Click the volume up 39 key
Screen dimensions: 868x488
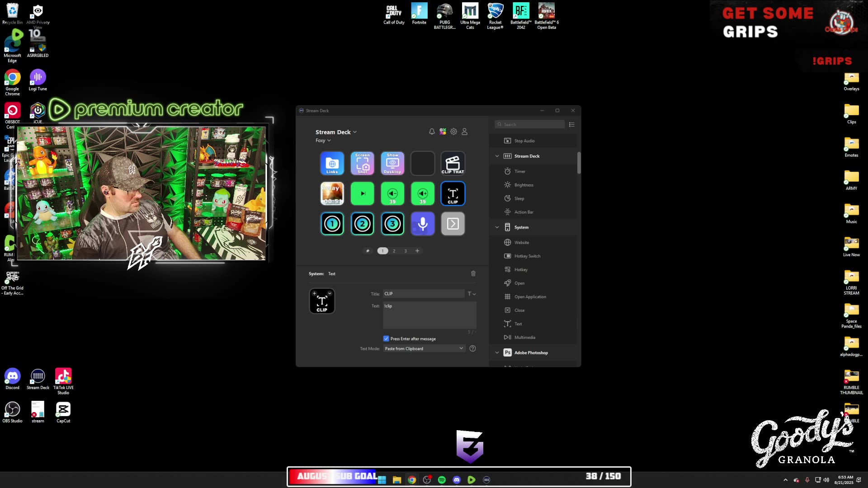[422, 193]
